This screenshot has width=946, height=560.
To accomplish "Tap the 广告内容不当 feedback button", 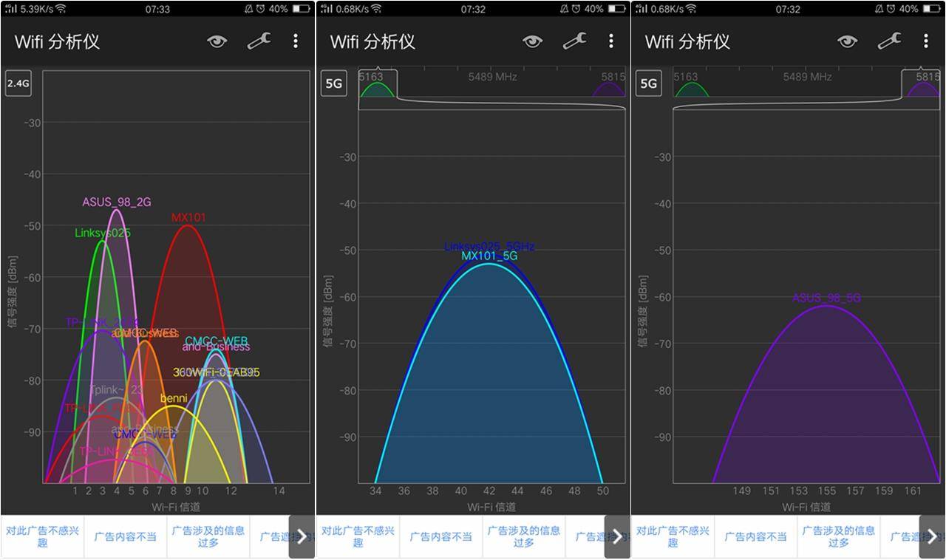I will (126, 536).
